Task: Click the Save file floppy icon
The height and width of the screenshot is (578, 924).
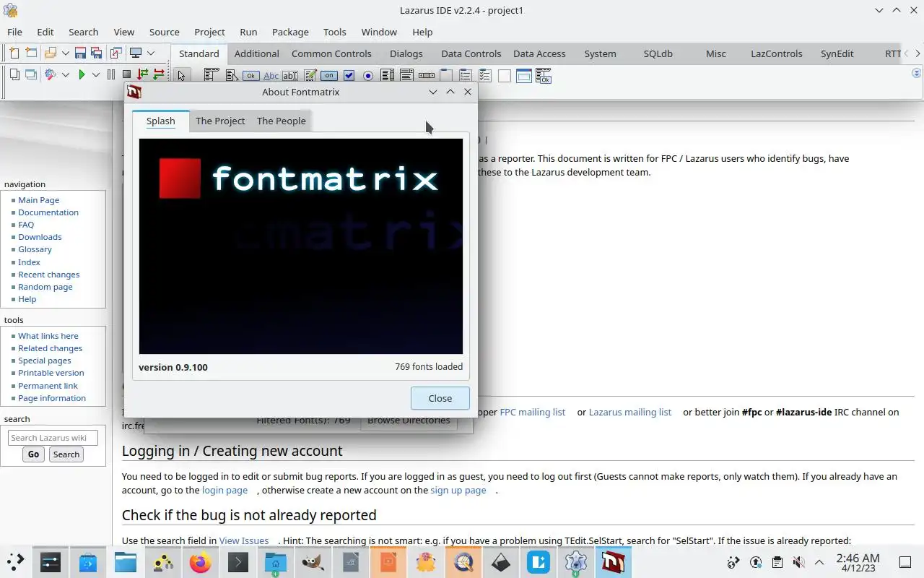Action: coord(80,53)
